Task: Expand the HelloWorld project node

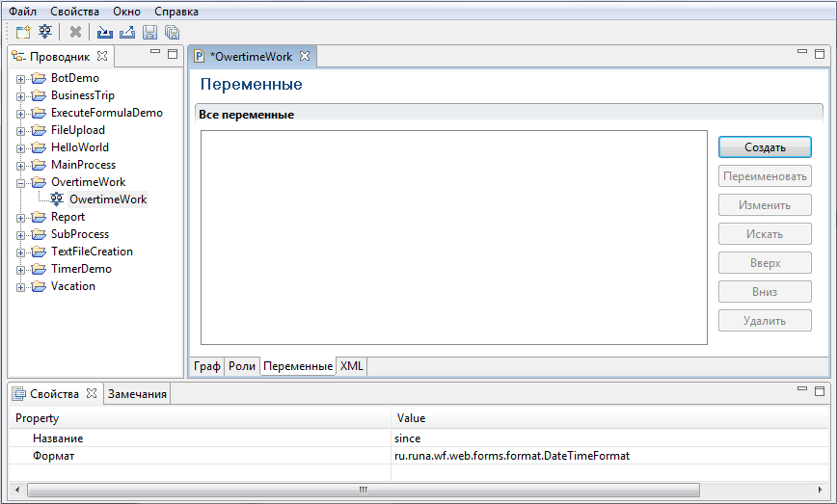Action: [20, 148]
